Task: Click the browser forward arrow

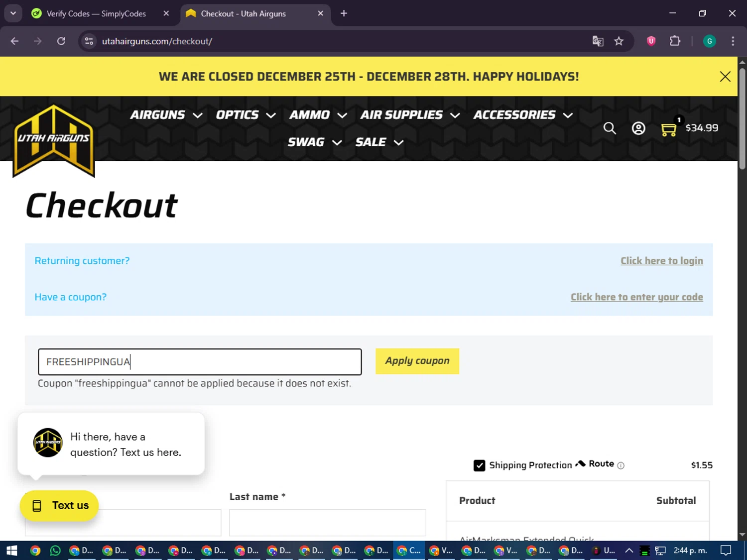Action: pyautogui.click(x=38, y=41)
